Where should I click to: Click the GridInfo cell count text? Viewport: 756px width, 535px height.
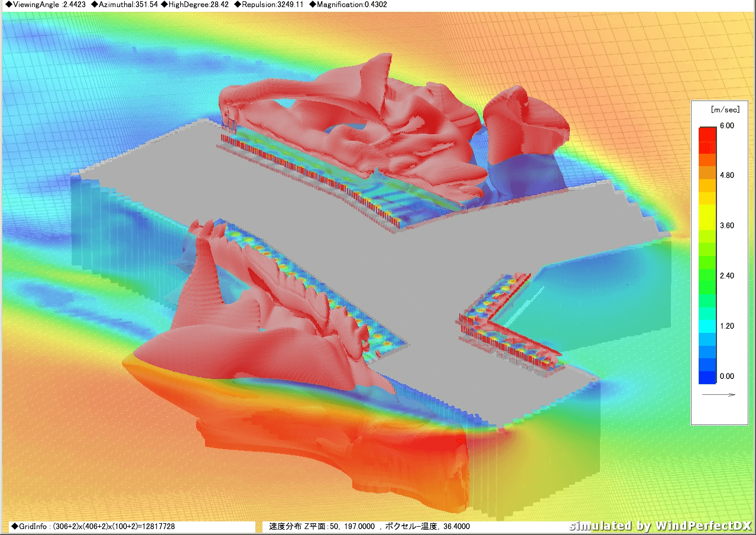[97, 526]
